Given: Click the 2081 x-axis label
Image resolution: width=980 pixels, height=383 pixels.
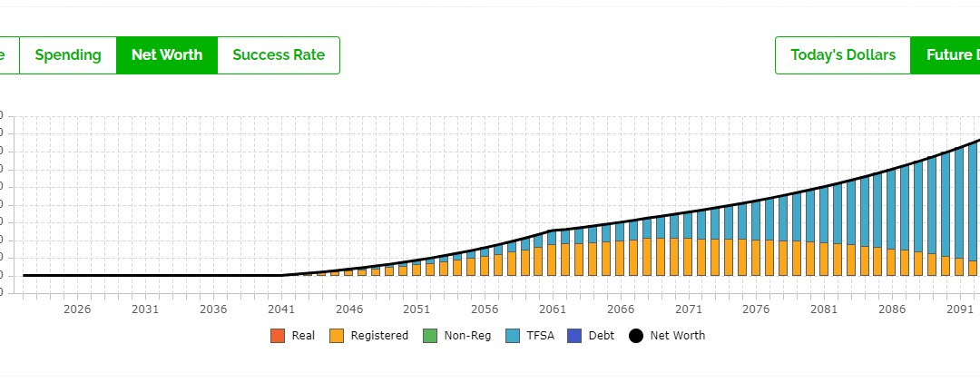Looking at the screenshot, I should (x=824, y=309).
